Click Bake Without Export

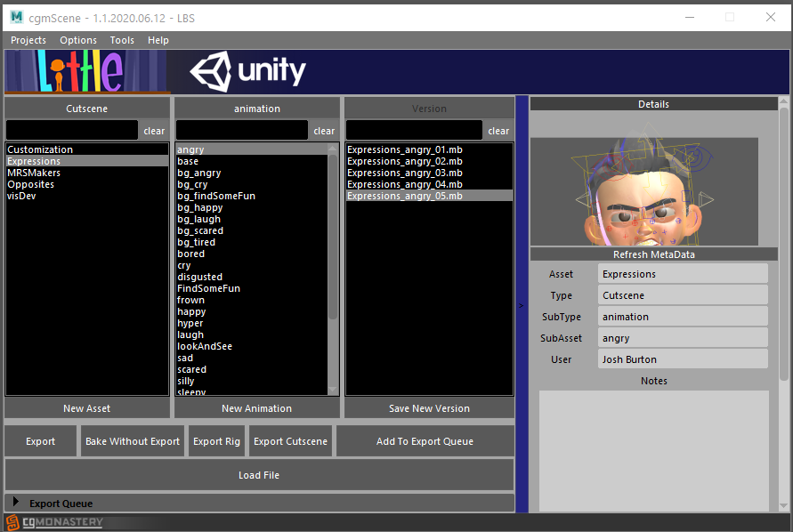133,441
